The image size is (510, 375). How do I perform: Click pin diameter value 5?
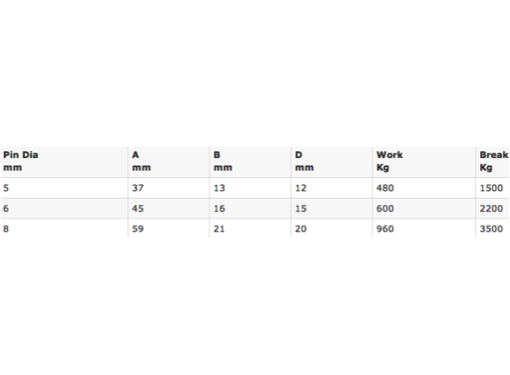6,188
